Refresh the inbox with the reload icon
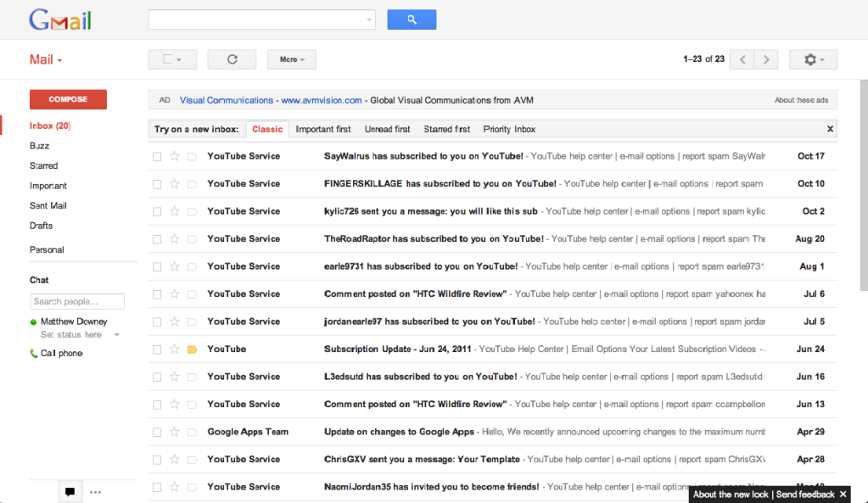868x503 pixels. pos(231,59)
